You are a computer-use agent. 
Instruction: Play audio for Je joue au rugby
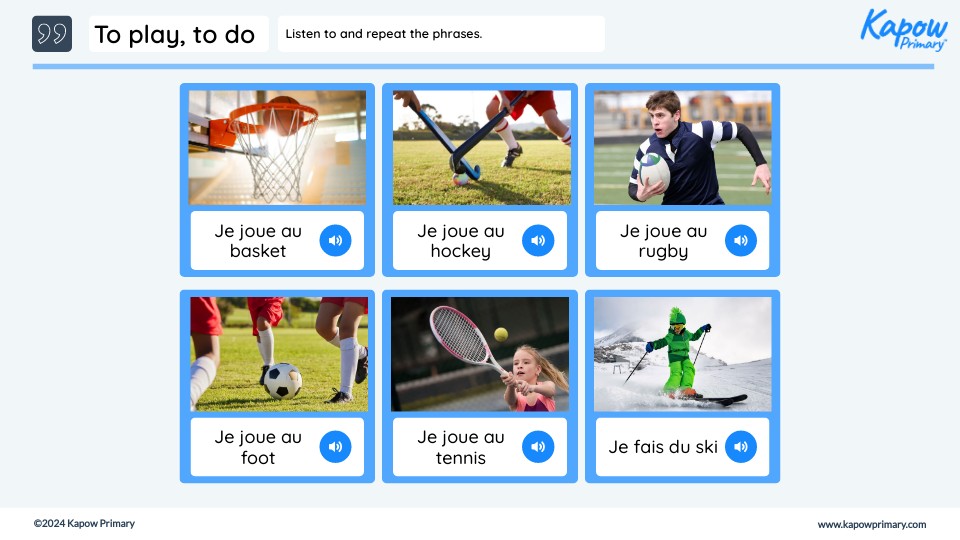740,241
